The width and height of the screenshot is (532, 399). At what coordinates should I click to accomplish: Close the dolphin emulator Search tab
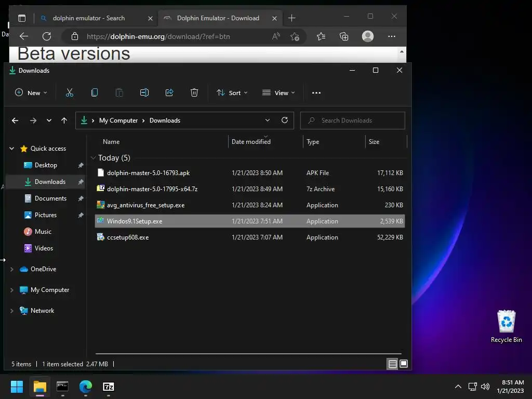click(x=150, y=18)
